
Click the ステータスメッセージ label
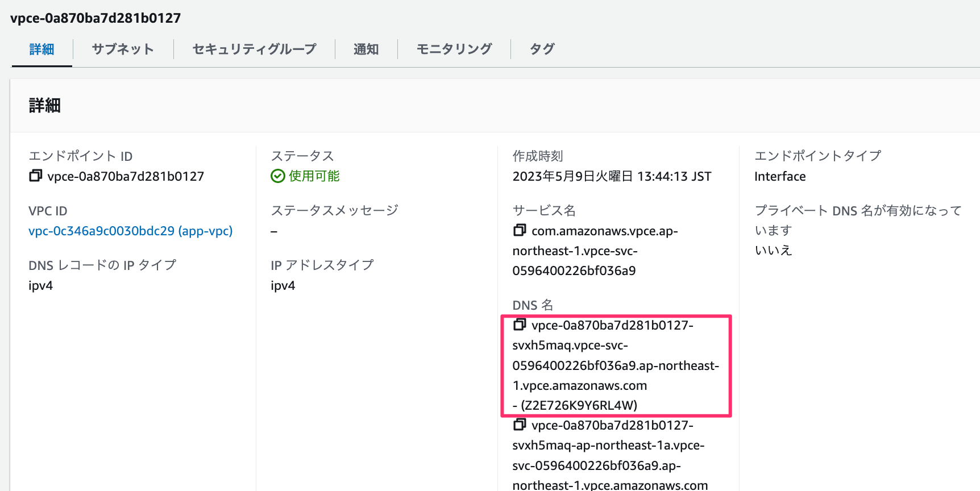click(335, 210)
